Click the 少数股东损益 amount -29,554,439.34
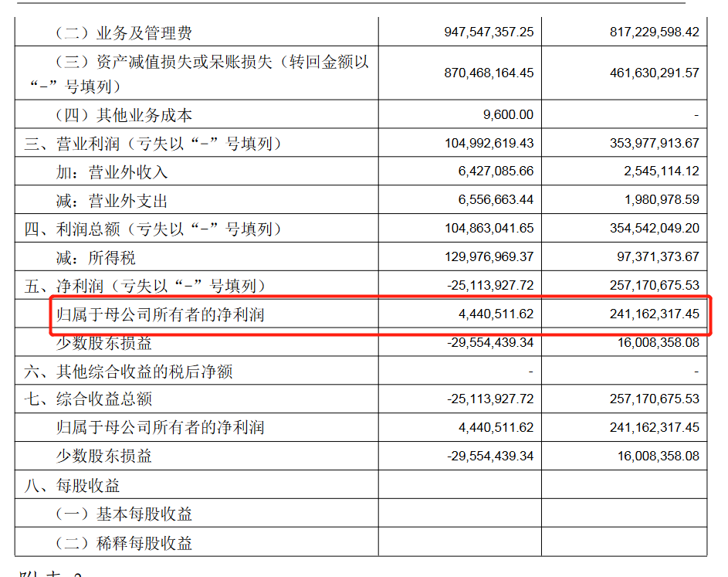Viewport: 728px width, 577px height. point(489,343)
